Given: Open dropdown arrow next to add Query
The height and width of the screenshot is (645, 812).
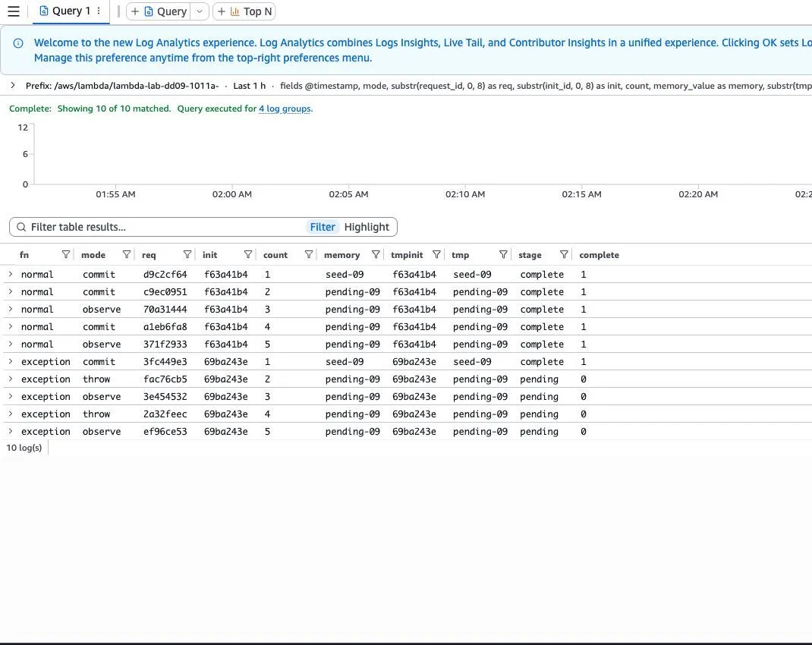Looking at the screenshot, I should [200, 11].
